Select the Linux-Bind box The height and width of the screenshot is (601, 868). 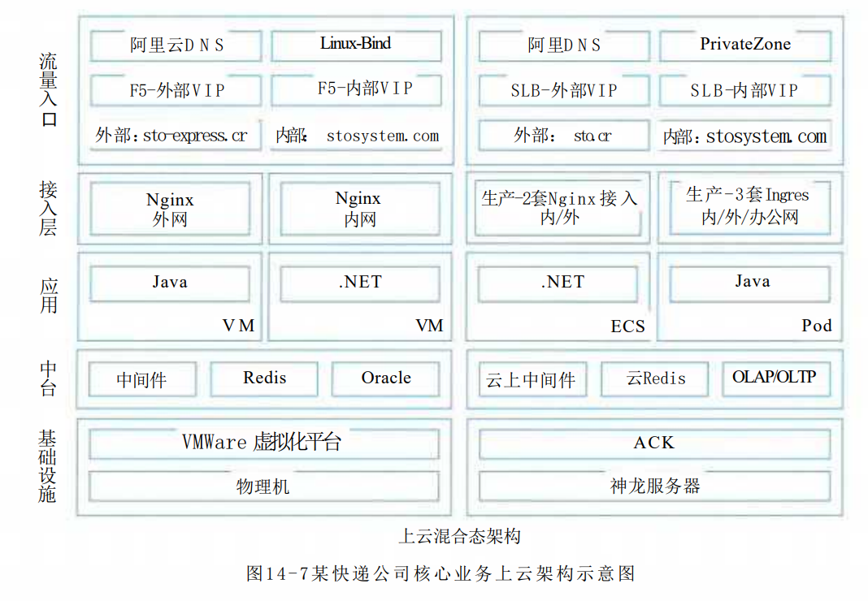point(357,45)
